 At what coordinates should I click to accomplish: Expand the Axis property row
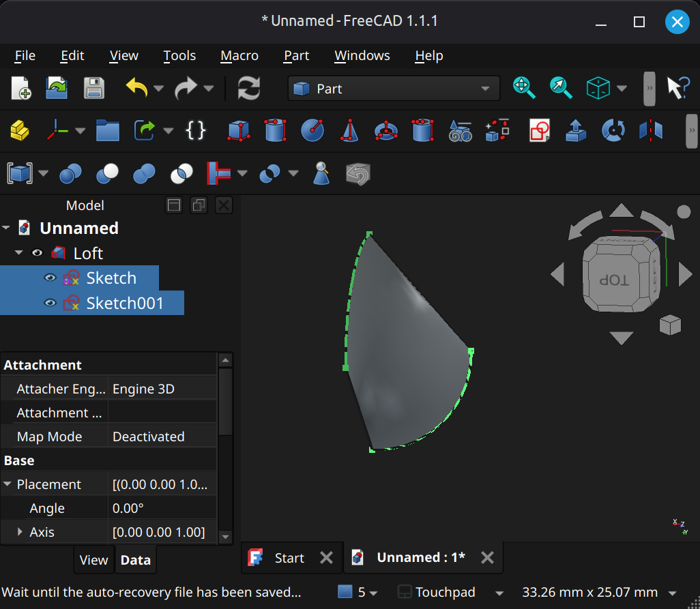tap(20, 532)
